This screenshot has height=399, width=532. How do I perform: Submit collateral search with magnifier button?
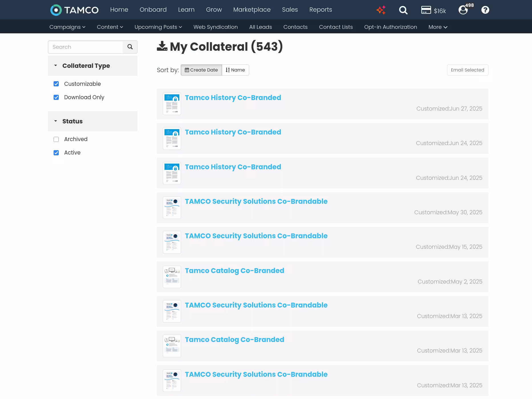(x=130, y=47)
